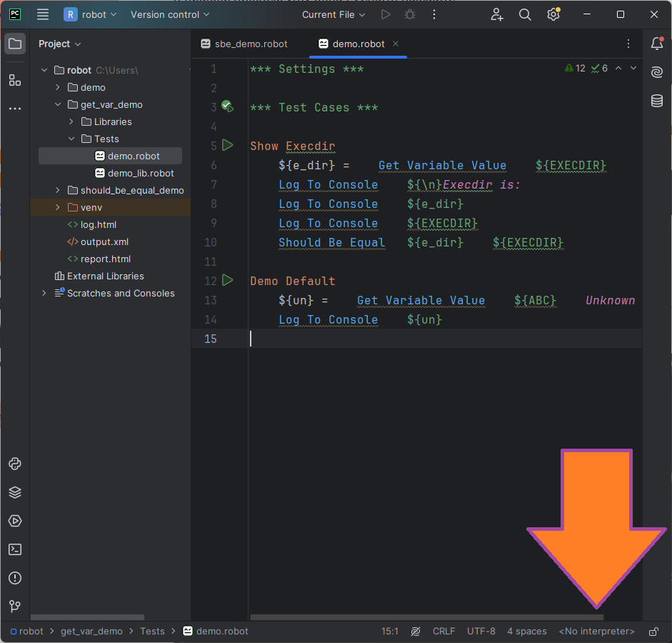Collapse the Tests folder
Screen dimensions: 672x643
pyautogui.click(x=71, y=139)
